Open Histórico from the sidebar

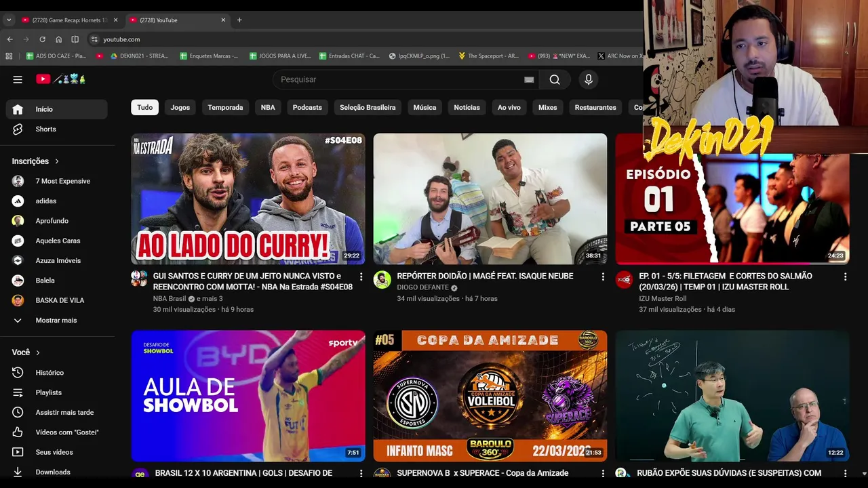(x=57, y=373)
